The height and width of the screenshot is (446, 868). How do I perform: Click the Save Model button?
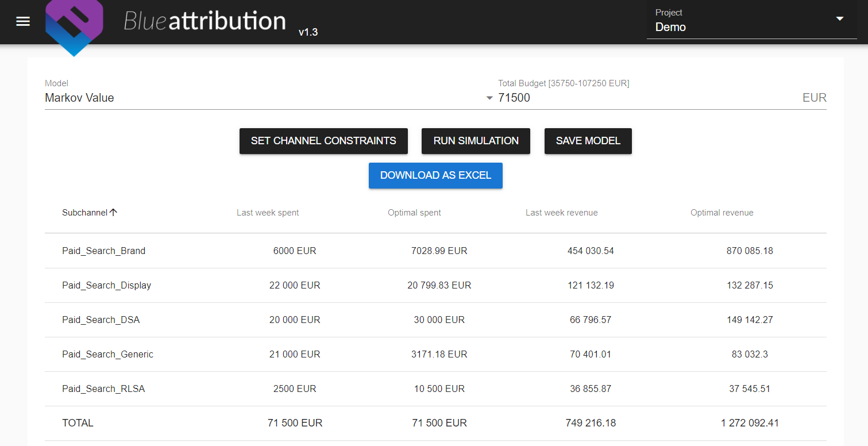[588, 141]
